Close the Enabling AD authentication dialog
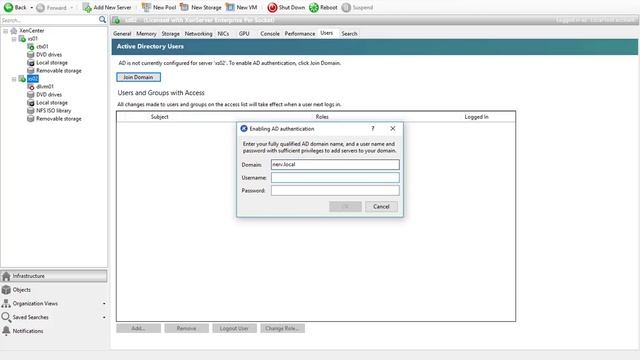This screenshot has height=360, width=640. point(393,129)
